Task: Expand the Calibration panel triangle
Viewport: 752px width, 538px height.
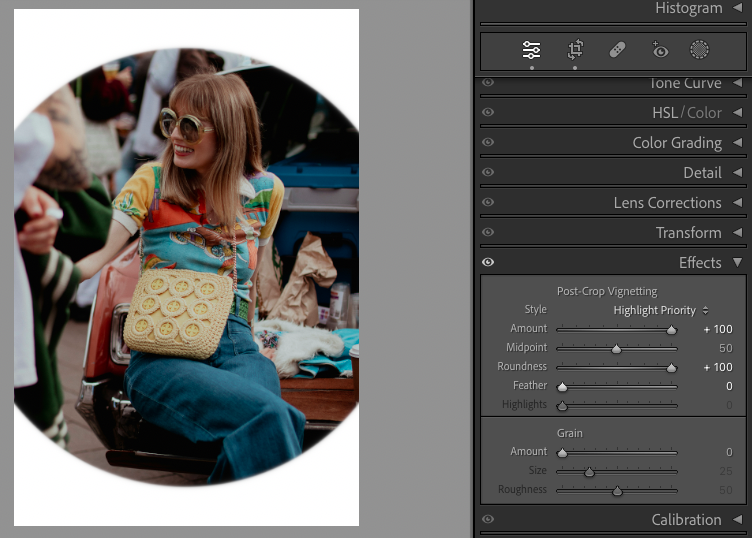Action: (x=738, y=519)
